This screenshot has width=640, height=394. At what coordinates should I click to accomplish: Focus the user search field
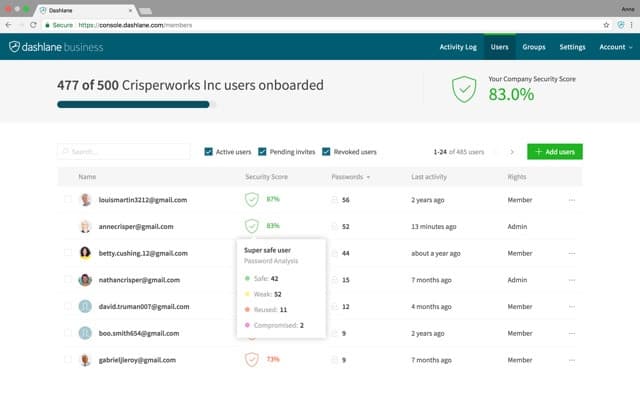coord(124,151)
